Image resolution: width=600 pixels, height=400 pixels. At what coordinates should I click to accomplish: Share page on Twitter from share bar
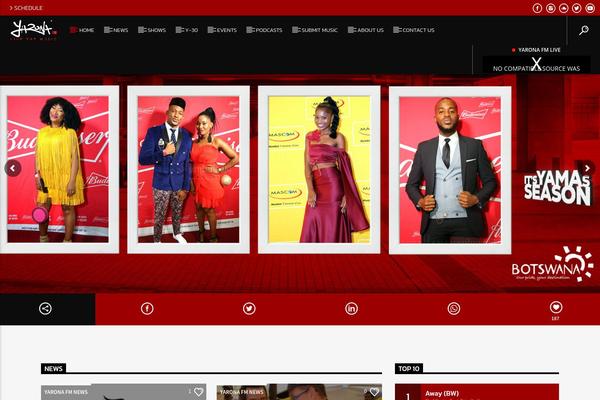(249, 309)
